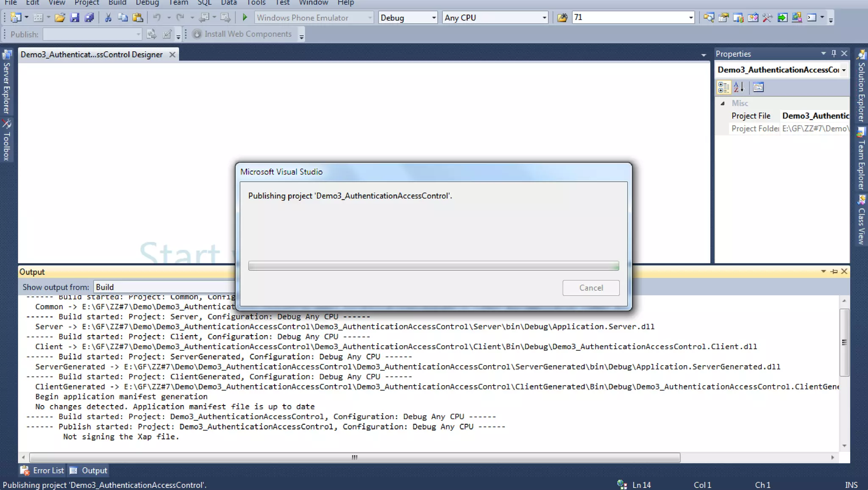The height and width of the screenshot is (490, 868).
Task: Click Install Web Components button
Action: pos(243,34)
